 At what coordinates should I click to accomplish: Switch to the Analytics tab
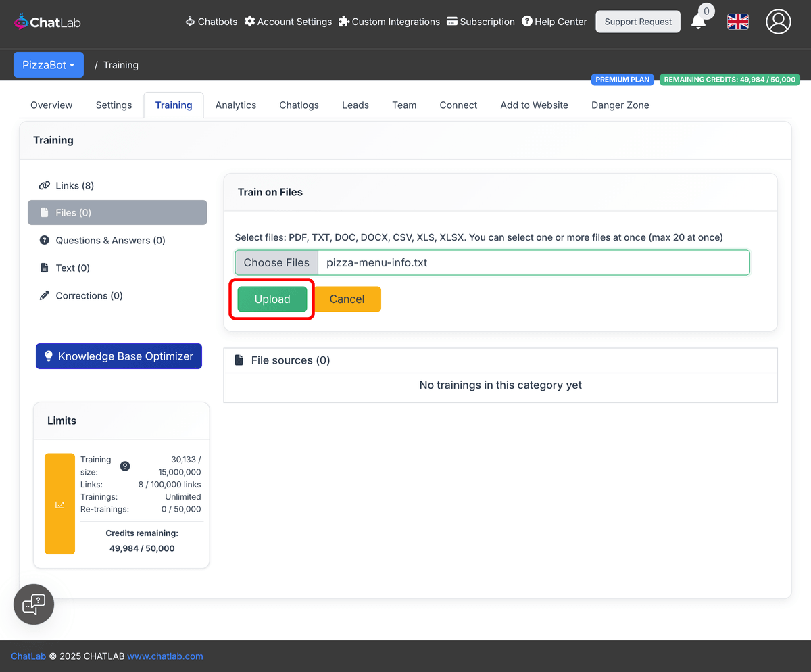(x=235, y=105)
